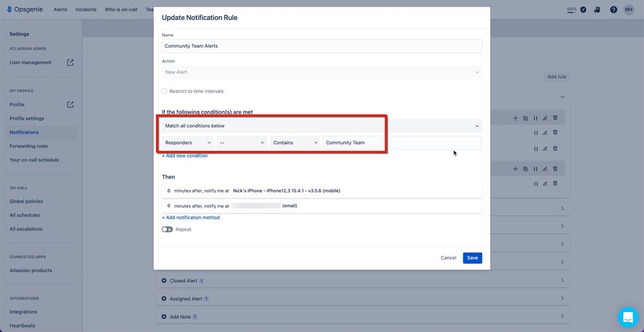Open Atlassian products in the sidebar
This screenshot has height=332, width=644.
(31, 271)
